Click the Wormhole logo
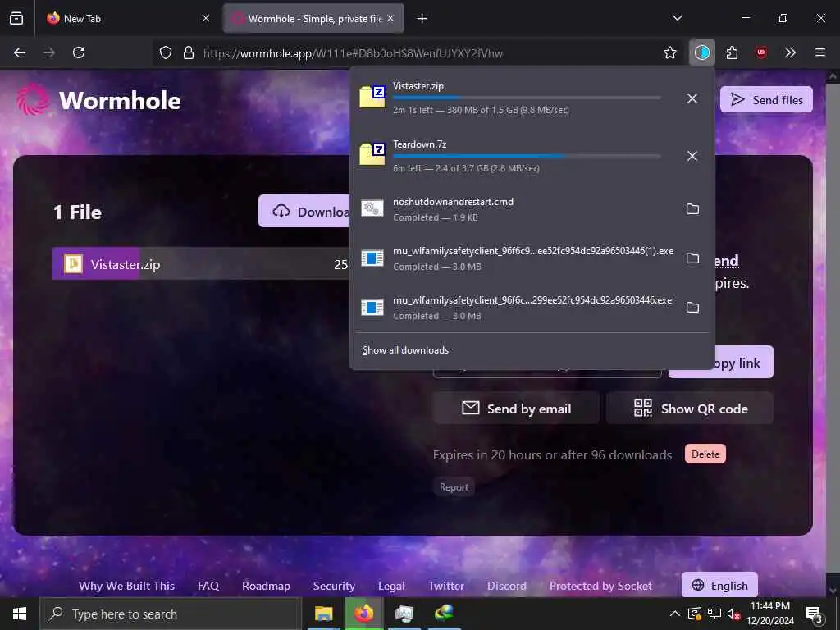Image resolution: width=840 pixels, height=630 pixels. point(99,100)
